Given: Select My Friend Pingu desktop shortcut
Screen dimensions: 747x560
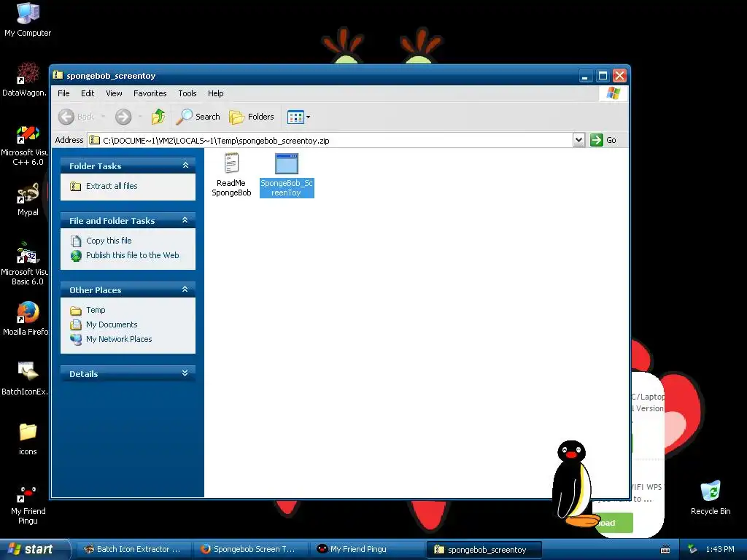Looking at the screenshot, I should coord(28,505).
